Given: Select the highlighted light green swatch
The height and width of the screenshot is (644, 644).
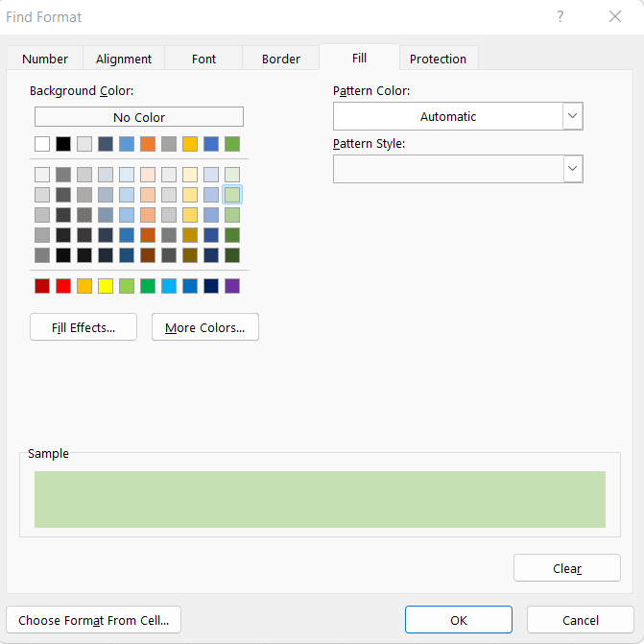Looking at the screenshot, I should click(x=232, y=195).
